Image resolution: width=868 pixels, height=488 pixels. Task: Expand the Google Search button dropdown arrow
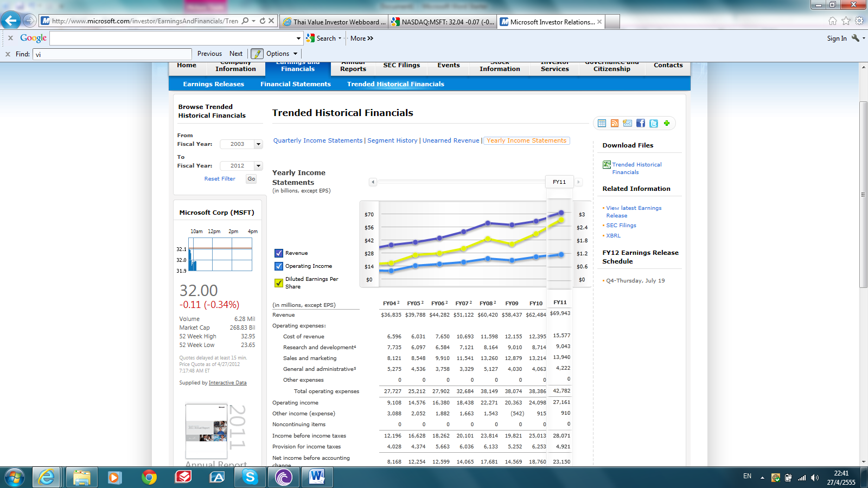coord(340,38)
